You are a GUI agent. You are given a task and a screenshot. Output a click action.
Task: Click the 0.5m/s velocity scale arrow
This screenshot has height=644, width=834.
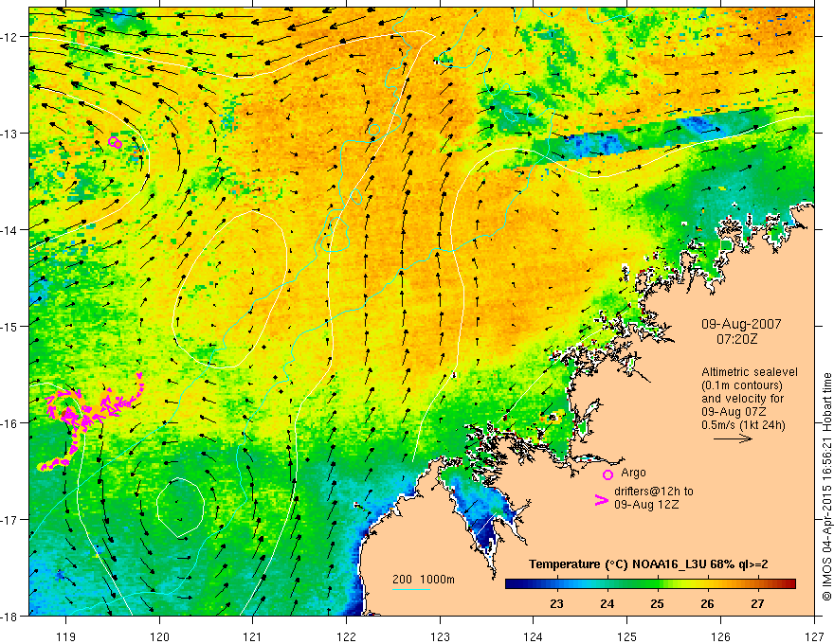733,438
